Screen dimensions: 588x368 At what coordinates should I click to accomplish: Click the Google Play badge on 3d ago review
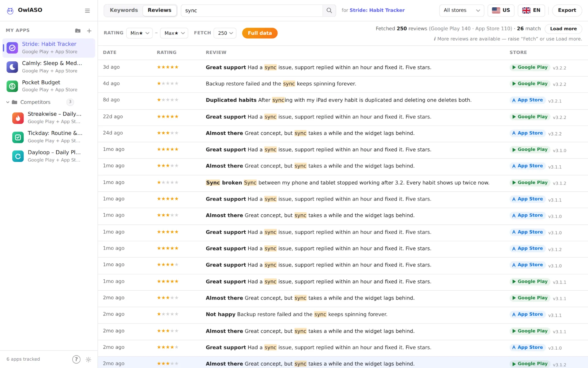tap(530, 67)
